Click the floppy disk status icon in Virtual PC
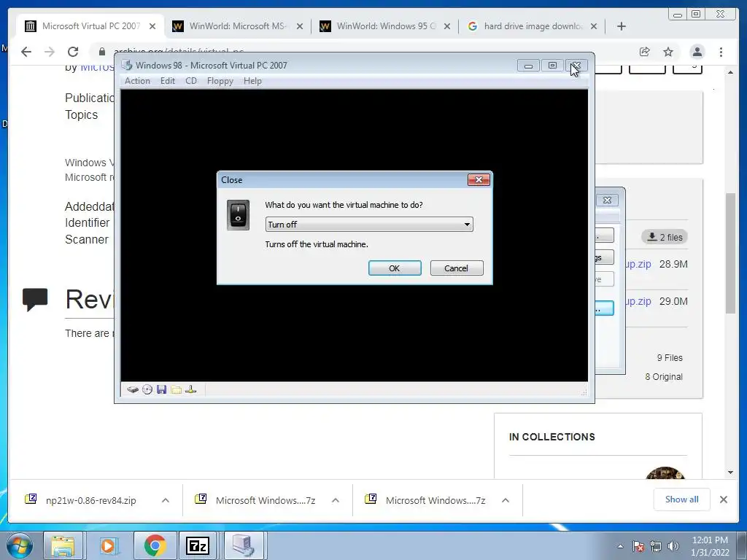The height and width of the screenshot is (560, 747). [x=161, y=389]
